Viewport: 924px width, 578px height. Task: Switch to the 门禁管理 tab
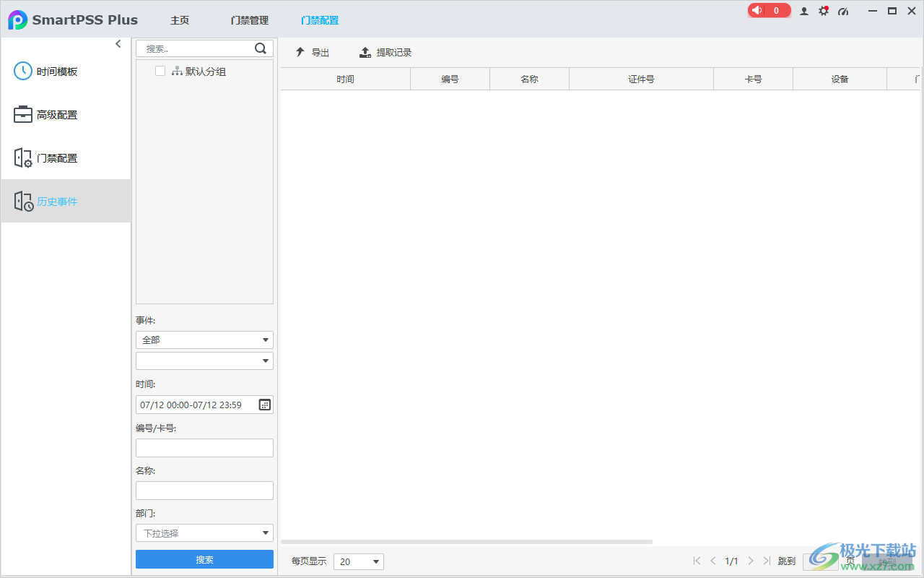pyautogui.click(x=250, y=20)
